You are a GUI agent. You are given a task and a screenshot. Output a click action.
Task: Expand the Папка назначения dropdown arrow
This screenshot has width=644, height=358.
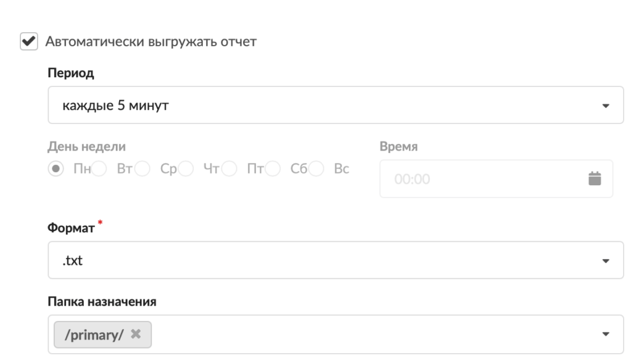[605, 335]
